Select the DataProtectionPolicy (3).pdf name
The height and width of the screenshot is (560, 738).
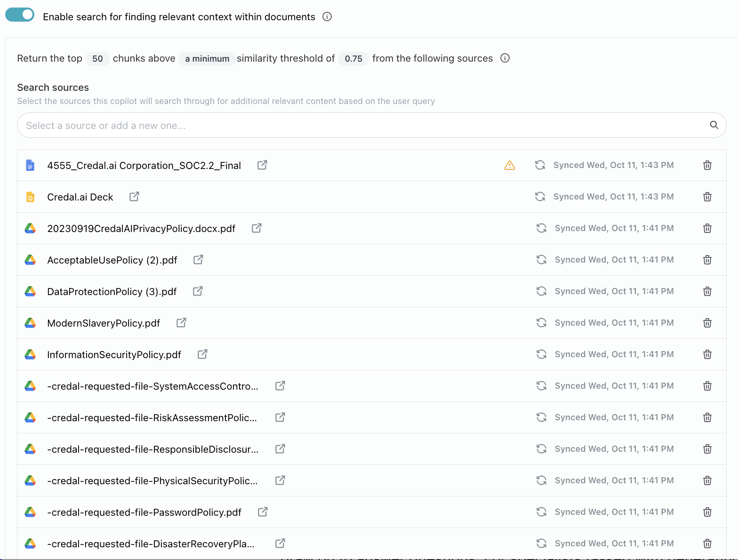(112, 292)
